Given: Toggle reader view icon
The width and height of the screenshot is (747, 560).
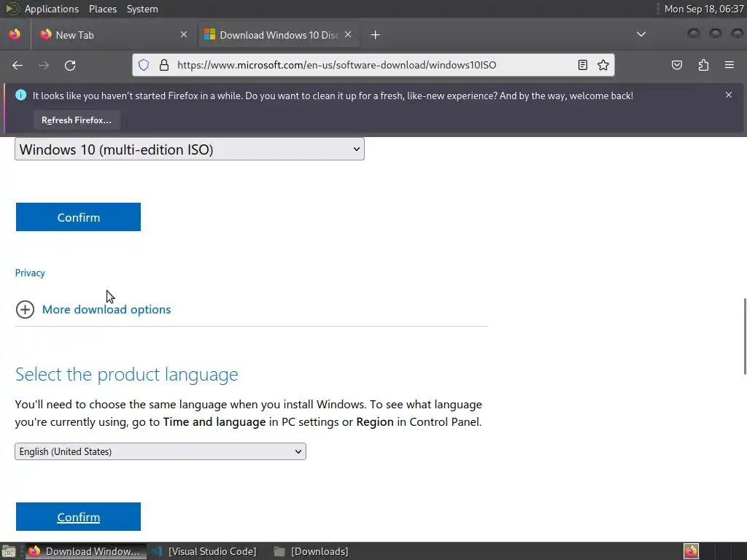Looking at the screenshot, I should click(583, 65).
